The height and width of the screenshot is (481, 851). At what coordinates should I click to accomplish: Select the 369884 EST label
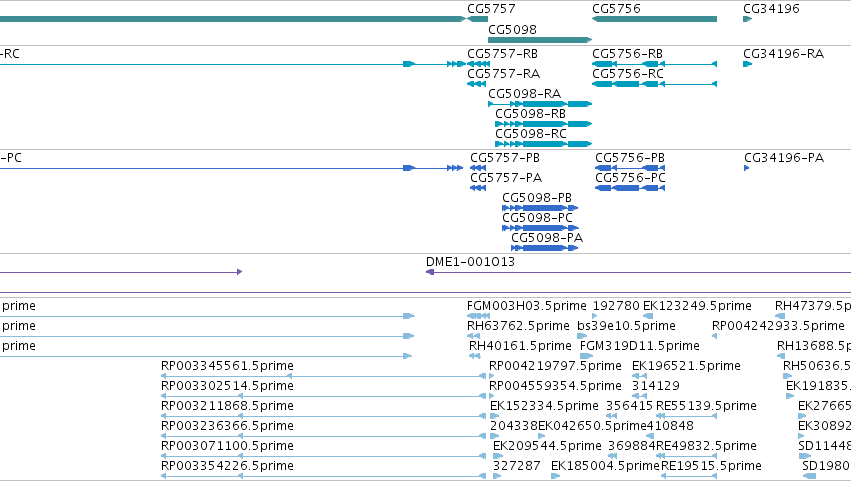coord(632,446)
